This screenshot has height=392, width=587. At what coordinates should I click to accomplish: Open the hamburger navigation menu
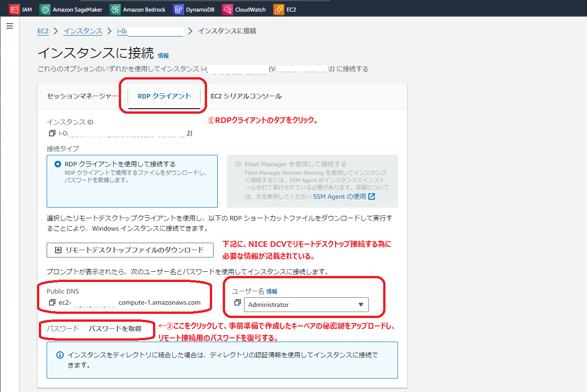tap(10, 26)
